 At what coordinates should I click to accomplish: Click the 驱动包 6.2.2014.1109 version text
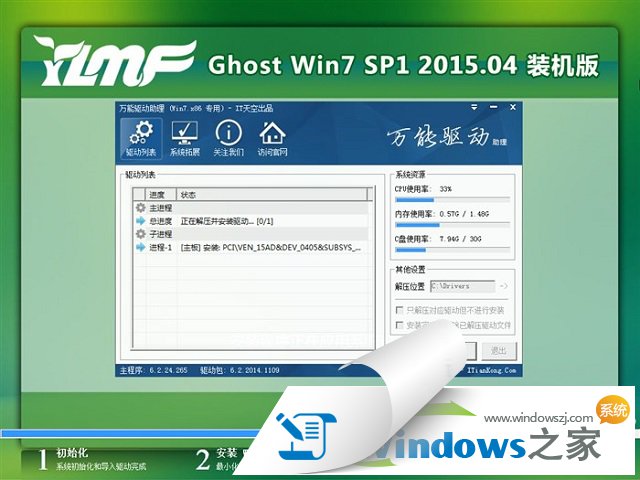tap(240, 370)
